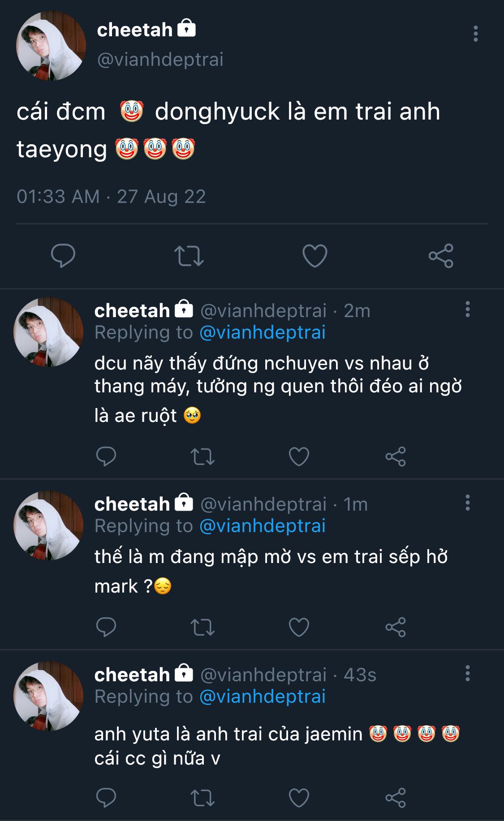Open @vianhdeptrai mention link in 43s reply
This screenshot has width=504, height=821.
[262, 696]
